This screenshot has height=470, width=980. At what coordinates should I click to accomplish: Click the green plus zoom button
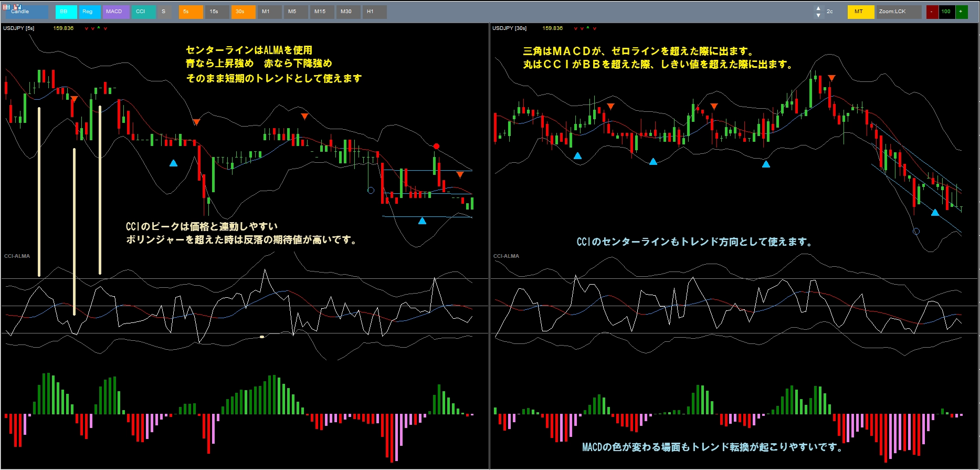[962, 12]
